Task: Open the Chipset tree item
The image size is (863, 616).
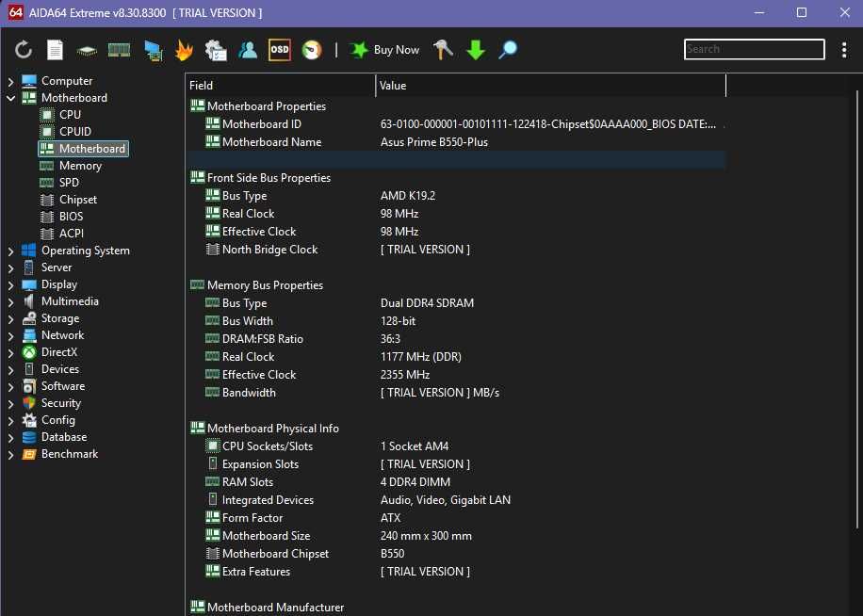Action: point(77,200)
